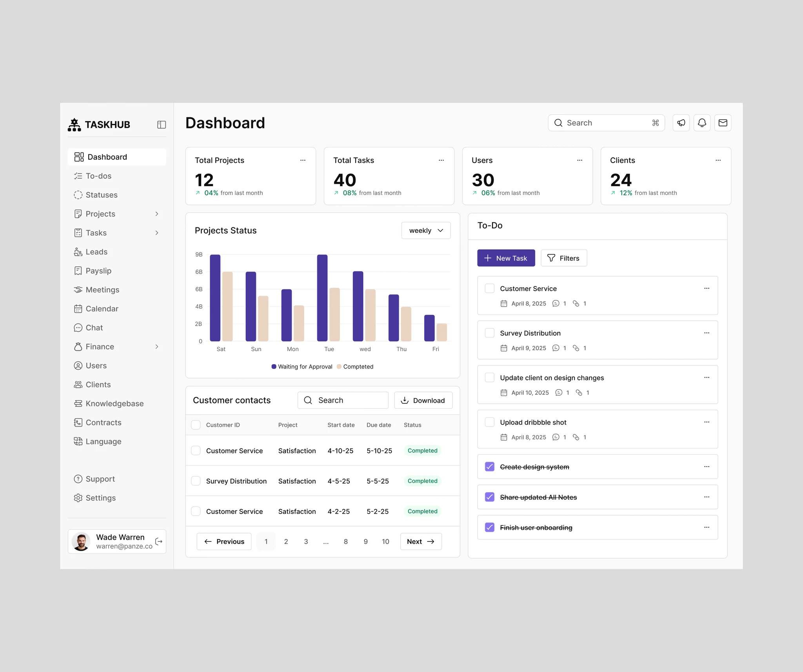This screenshot has width=803, height=672.
Task: Expand the Projects submenu chevron
Action: pos(157,214)
